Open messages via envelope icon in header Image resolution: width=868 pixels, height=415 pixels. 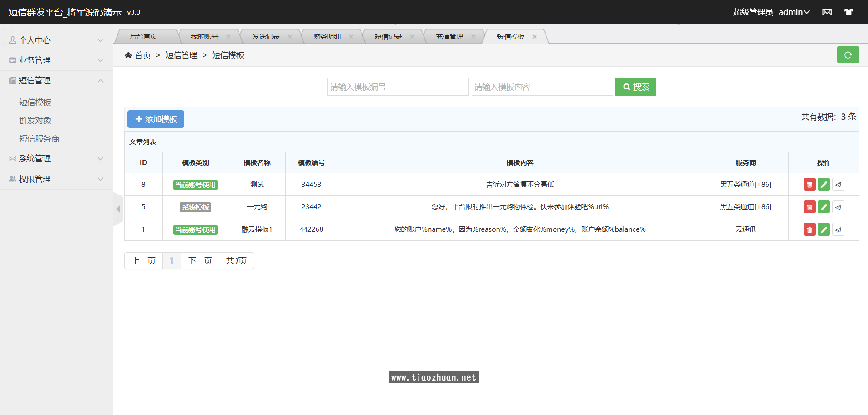(x=827, y=12)
